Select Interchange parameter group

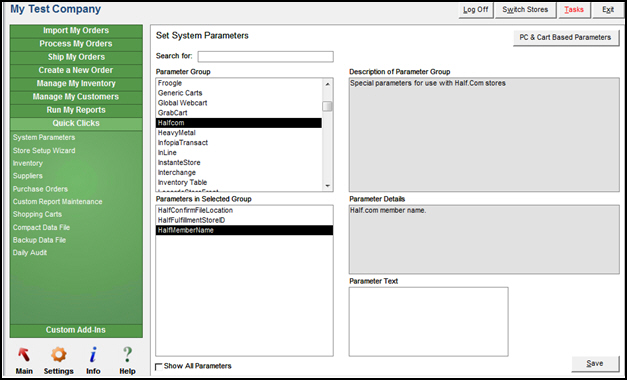239,173
